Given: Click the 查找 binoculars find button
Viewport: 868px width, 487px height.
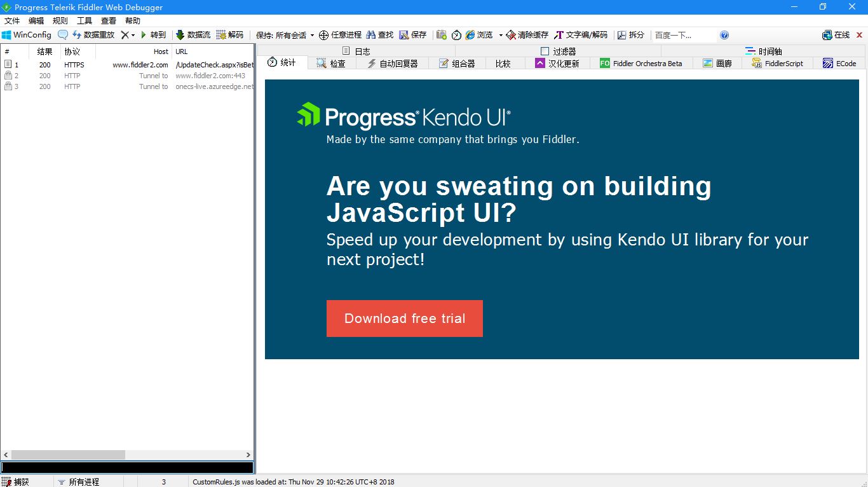Looking at the screenshot, I should [x=379, y=35].
